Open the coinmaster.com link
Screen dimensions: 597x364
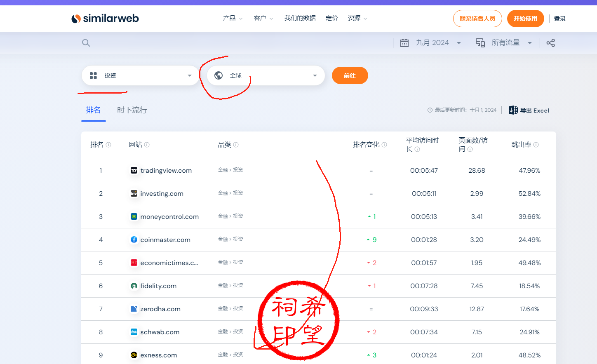(165, 240)
